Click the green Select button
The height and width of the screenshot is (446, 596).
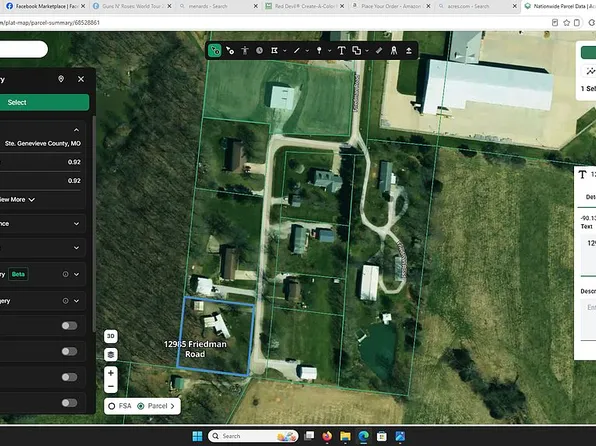tap(44, 102)
